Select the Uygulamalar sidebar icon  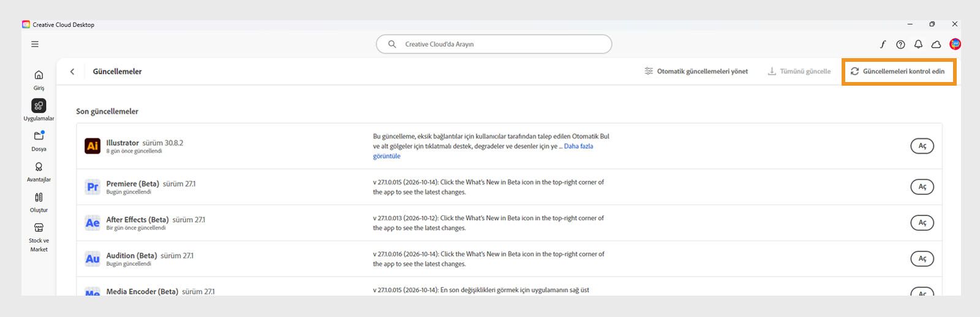[x=39, y=106]
